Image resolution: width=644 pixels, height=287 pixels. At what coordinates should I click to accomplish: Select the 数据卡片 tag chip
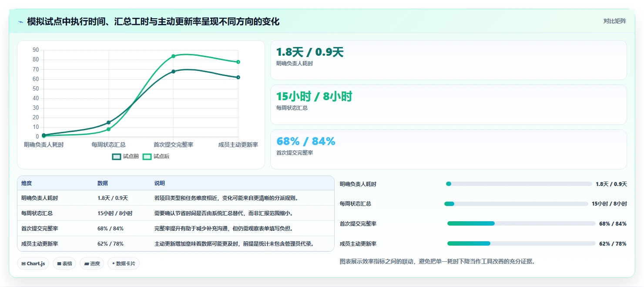[x=124, y=263]
